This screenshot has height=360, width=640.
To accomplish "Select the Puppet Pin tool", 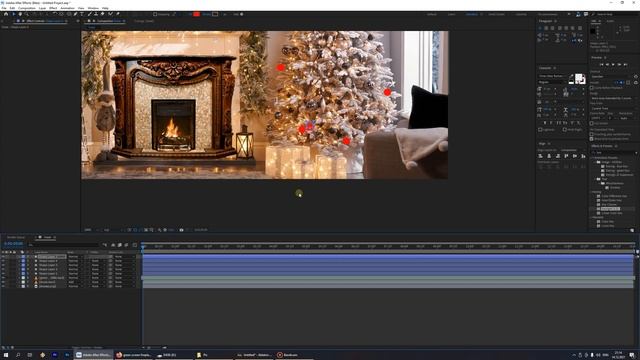I will (118, 14).
